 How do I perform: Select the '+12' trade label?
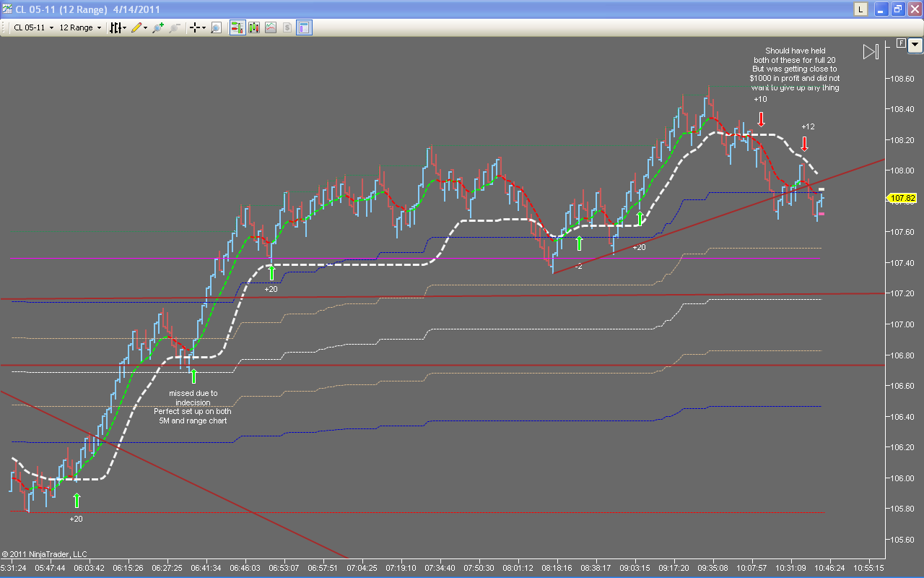808,126
